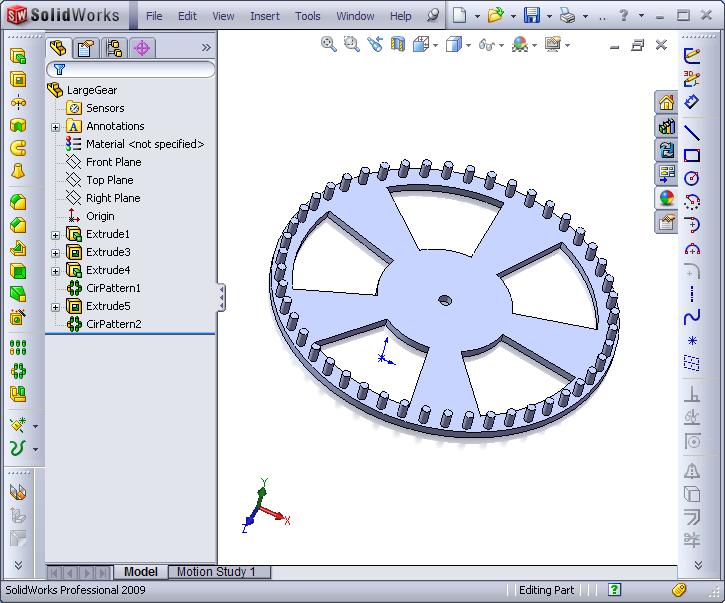Click the Extruded Cut tool

coord(18,80)
